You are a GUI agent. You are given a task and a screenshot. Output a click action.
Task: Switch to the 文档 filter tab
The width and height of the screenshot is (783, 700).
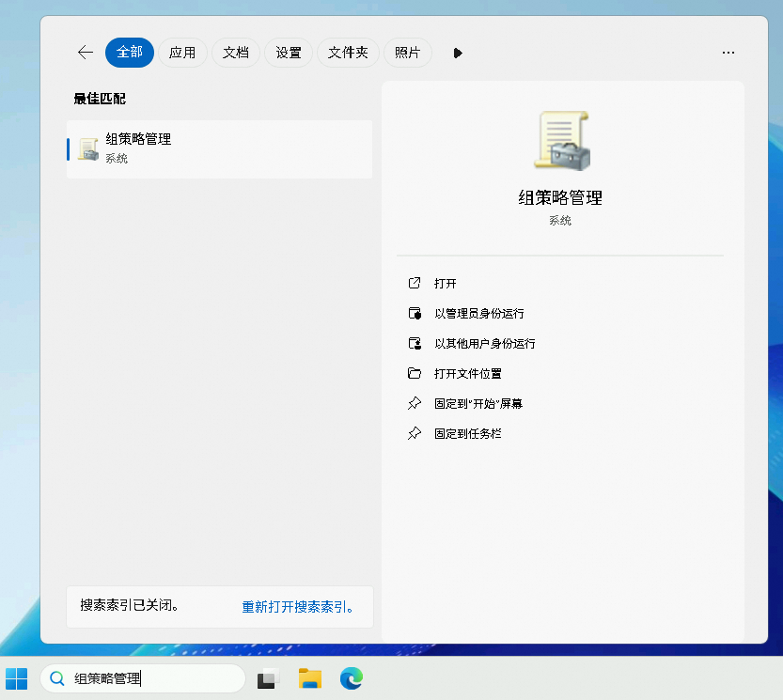point(236,53)
